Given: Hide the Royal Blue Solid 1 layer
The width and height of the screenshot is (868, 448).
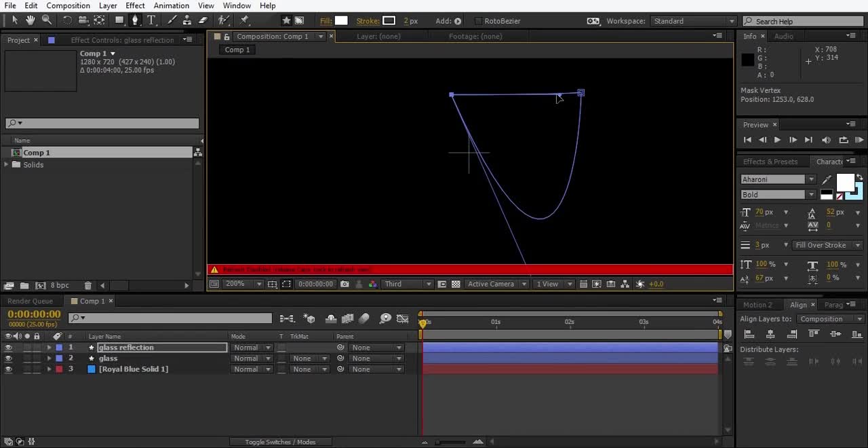Looking at the screenshot, I should [x=8, y=369].
